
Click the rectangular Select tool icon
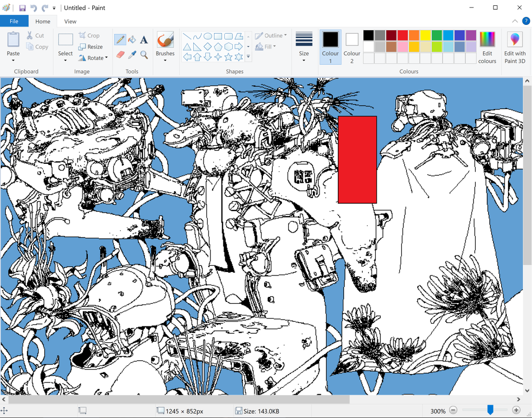[x=65, y=39]
